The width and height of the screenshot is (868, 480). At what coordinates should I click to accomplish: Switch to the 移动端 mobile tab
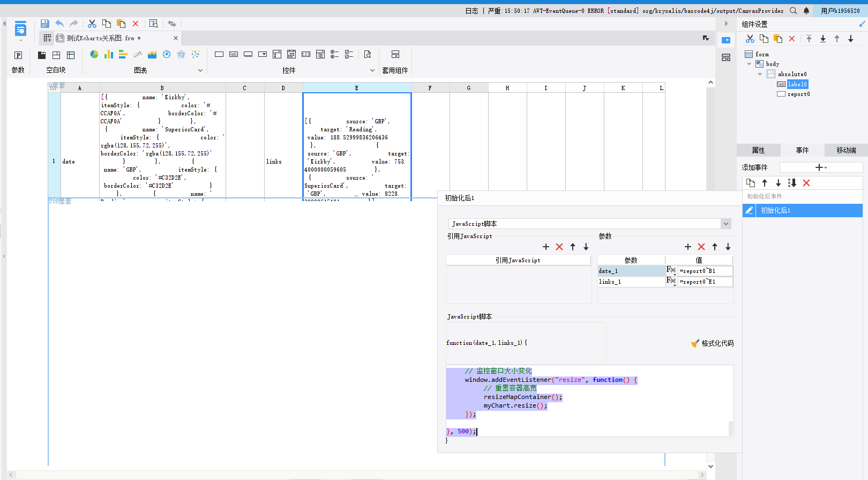pos(846,150)
